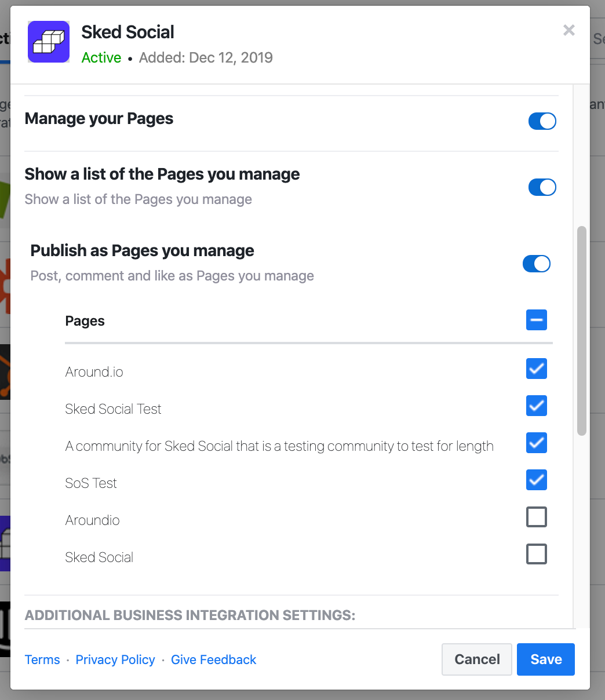Uncheck the Sked Social Test checkbox
605x700 pixels.
point(537,406)
